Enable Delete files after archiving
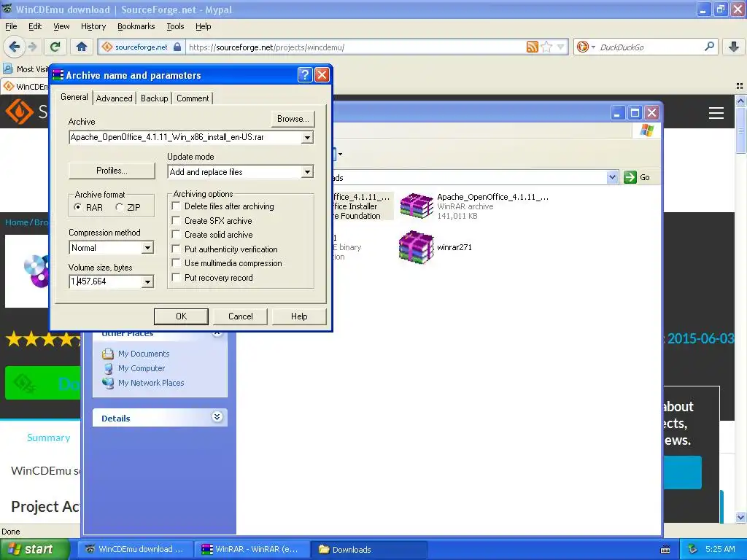This screenshot has height=560, width=747. [177, 206]
